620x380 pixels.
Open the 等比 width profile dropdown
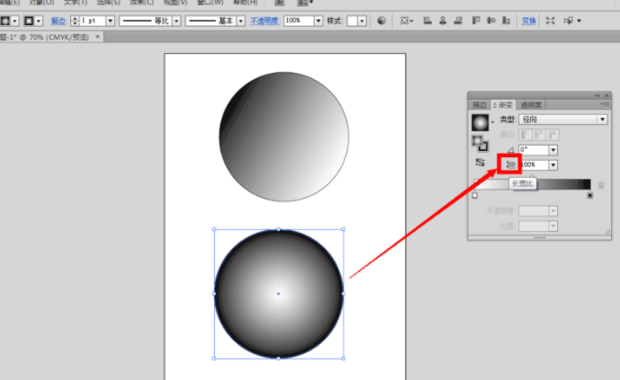tap(177, 21)
